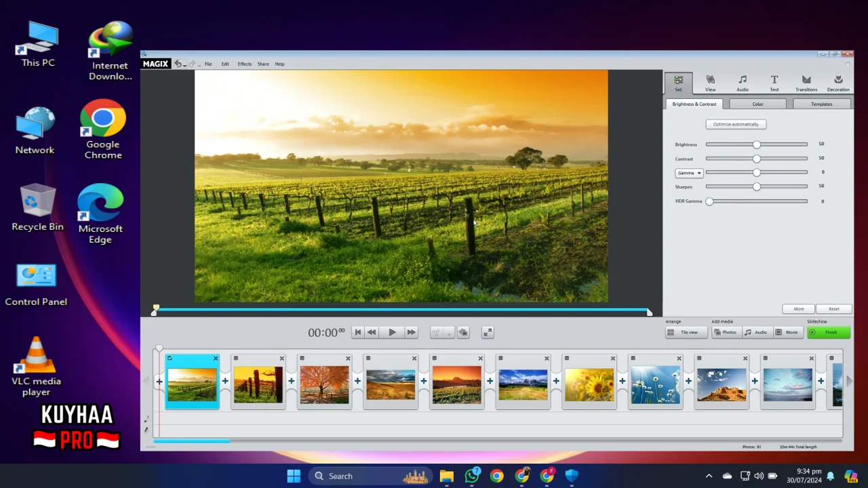Open the View effects panel
This screenshot has height=488, width=868.
(710, 83)
